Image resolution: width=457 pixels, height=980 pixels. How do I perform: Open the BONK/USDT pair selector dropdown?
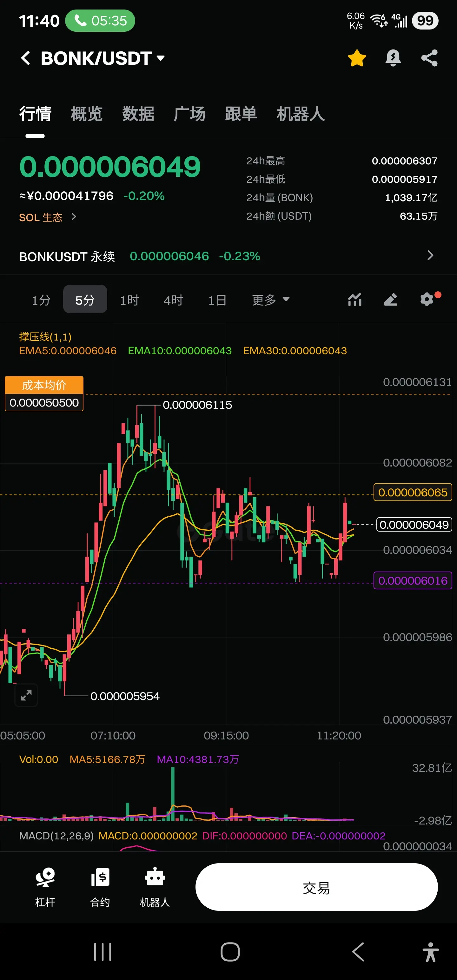103,58
